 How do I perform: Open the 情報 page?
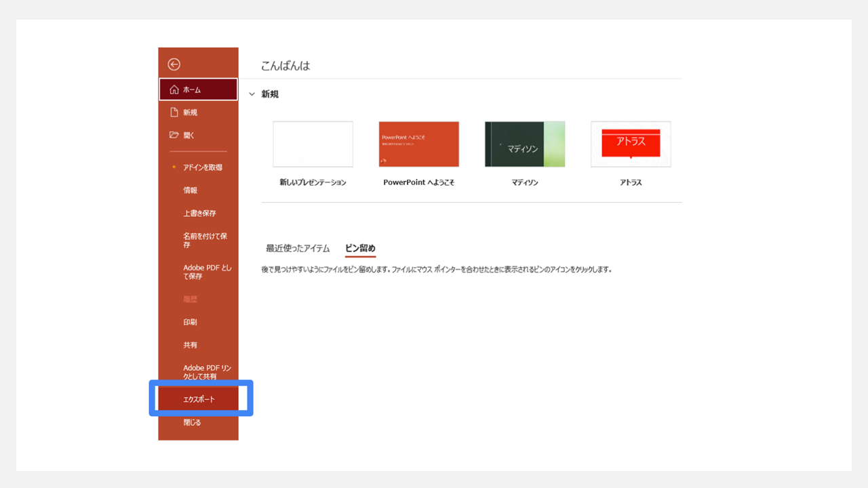point(198,190)
